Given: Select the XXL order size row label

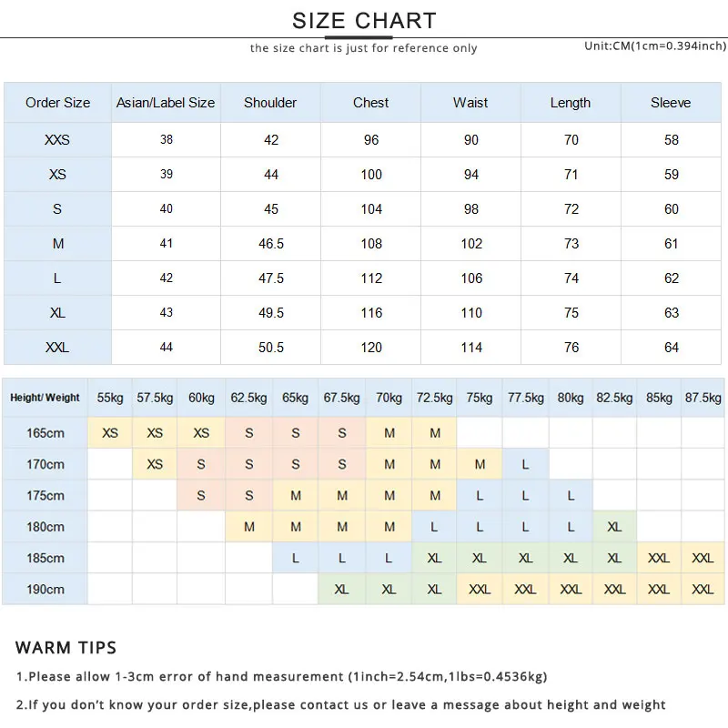Looking at the screenshot, I should point(57,348).
